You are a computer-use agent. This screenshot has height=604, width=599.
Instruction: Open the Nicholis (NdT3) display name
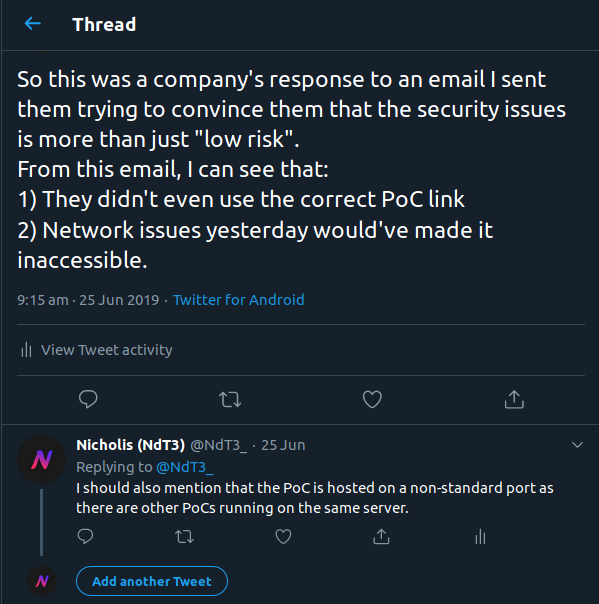(131, 445)
